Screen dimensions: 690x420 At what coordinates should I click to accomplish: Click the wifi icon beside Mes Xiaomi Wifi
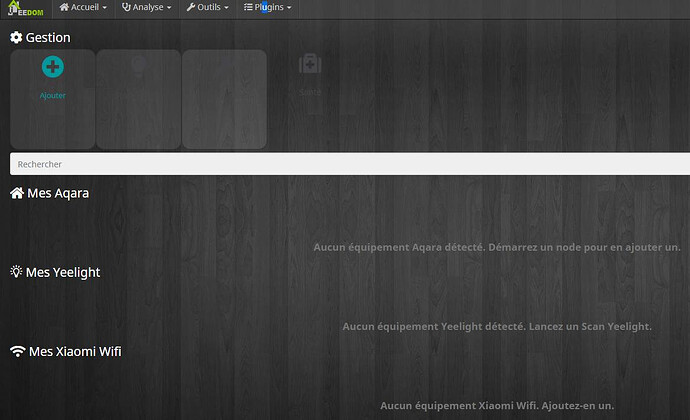[18, 351]
